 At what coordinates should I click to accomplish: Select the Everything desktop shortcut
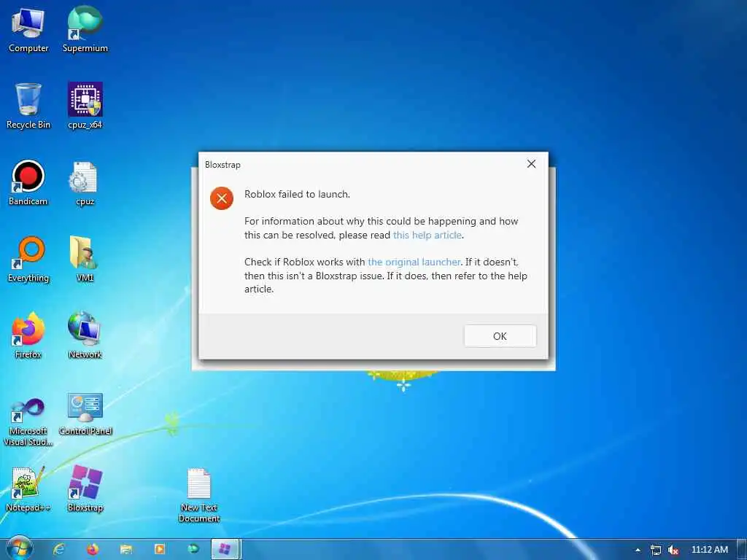pos(28,260)
